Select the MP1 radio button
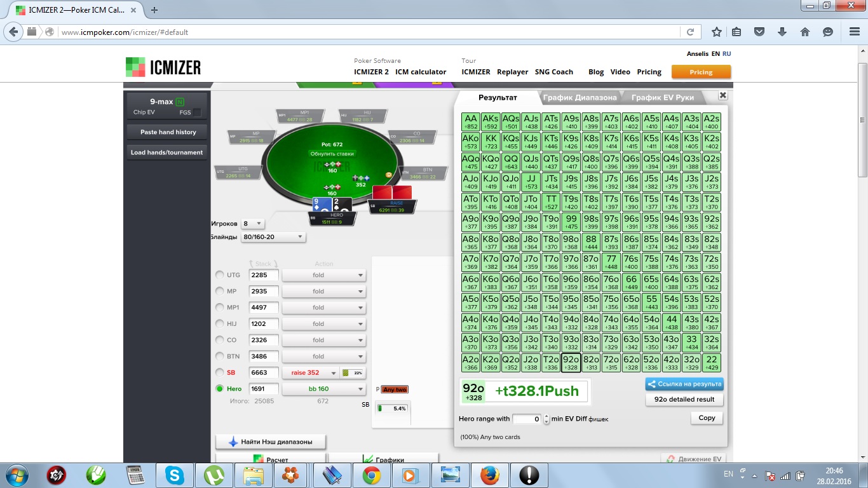 220,308
